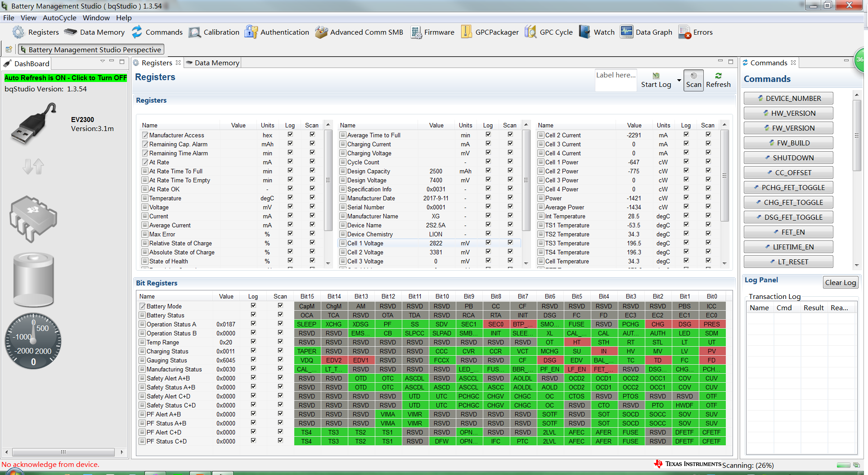Viewport: 868px width, 475px height.
Task: Open the Help menu
Action: click(124, 18)
